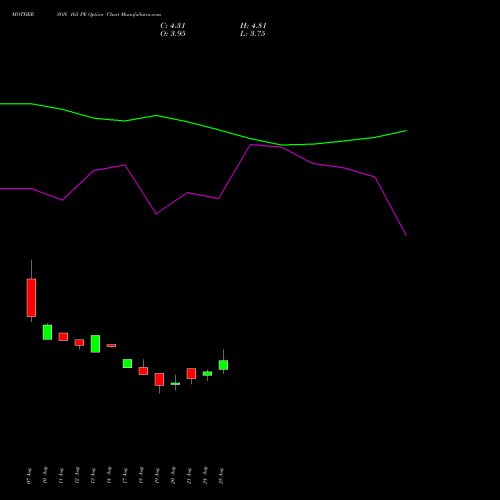Click the 07 Aug date label
The height and width of the screenshot is (500, 500).
29,476
